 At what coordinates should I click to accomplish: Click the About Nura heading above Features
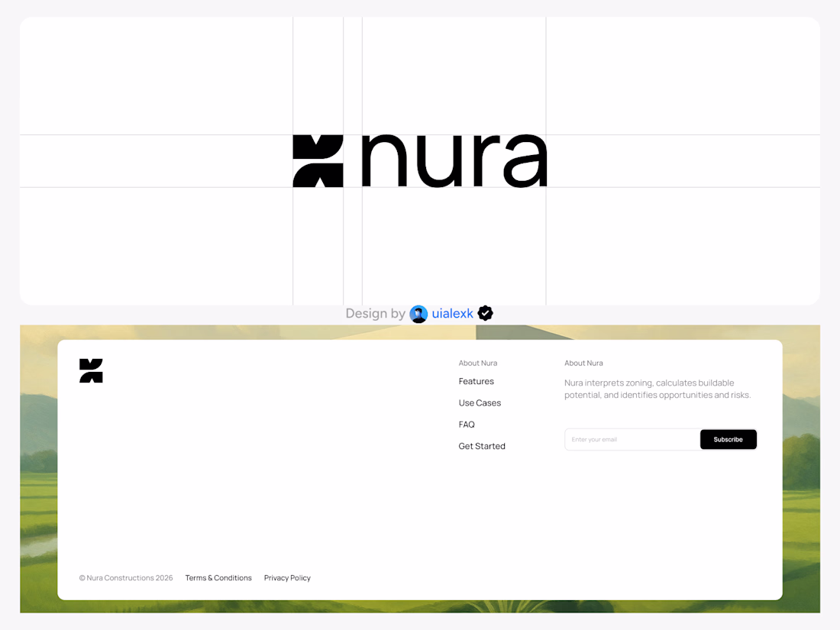click(478, 363)
